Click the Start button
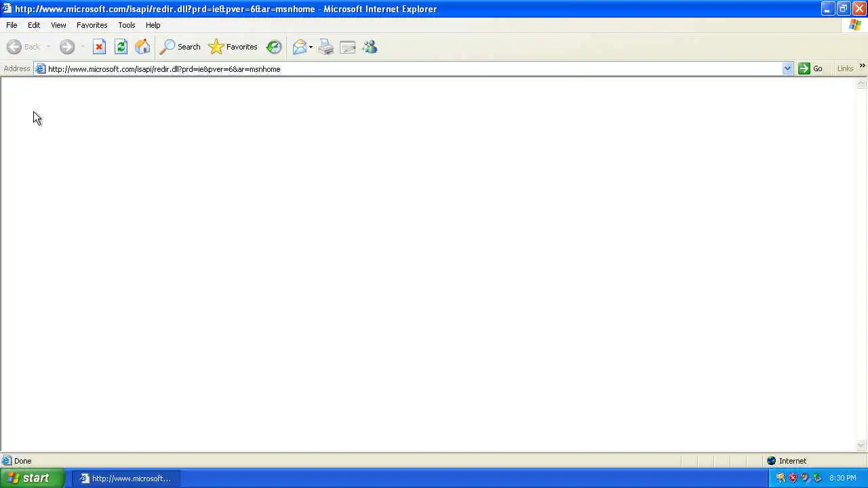 [x=33, y=478]
